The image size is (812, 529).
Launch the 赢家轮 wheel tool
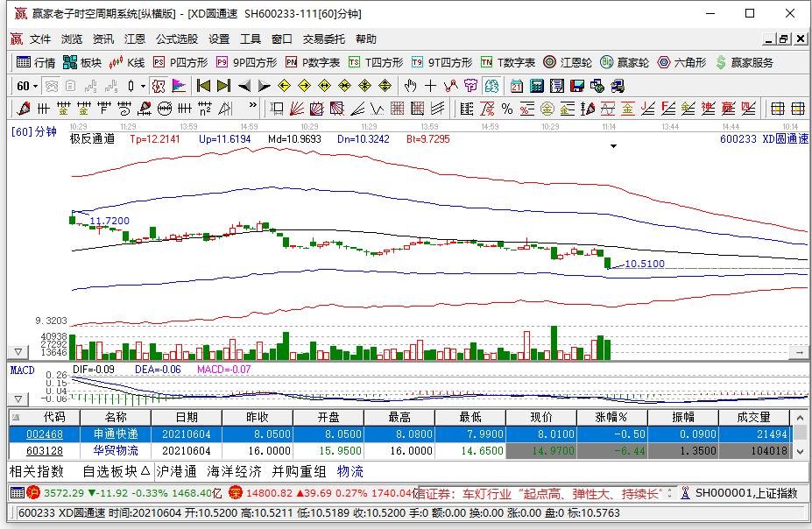click(625, 63)
